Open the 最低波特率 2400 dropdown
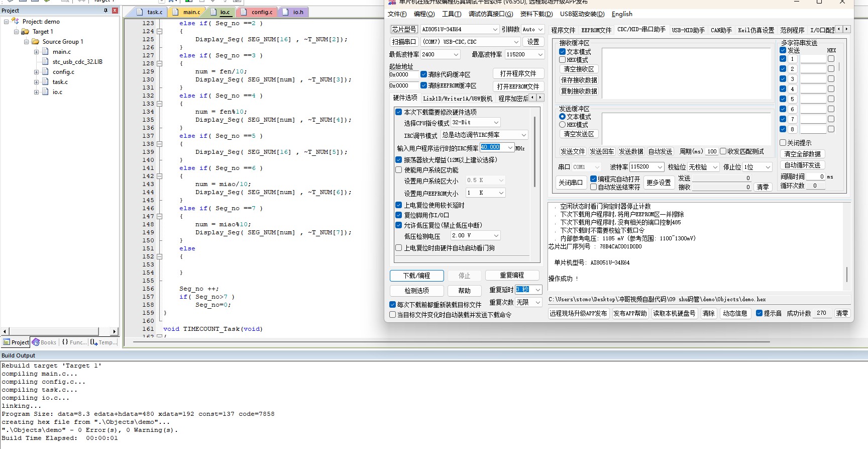The image size is (868, 449). coord(441,54)
